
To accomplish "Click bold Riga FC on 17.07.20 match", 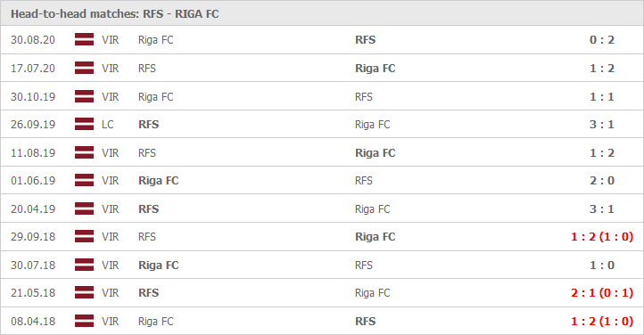I will tap(375, 68).
